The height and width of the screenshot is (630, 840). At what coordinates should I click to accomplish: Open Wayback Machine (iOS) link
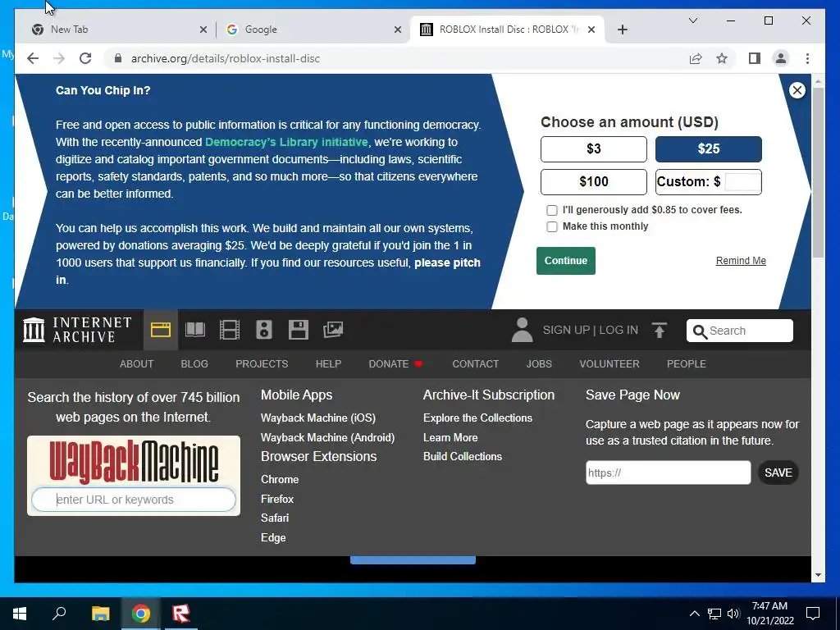(x=318, y=418)
